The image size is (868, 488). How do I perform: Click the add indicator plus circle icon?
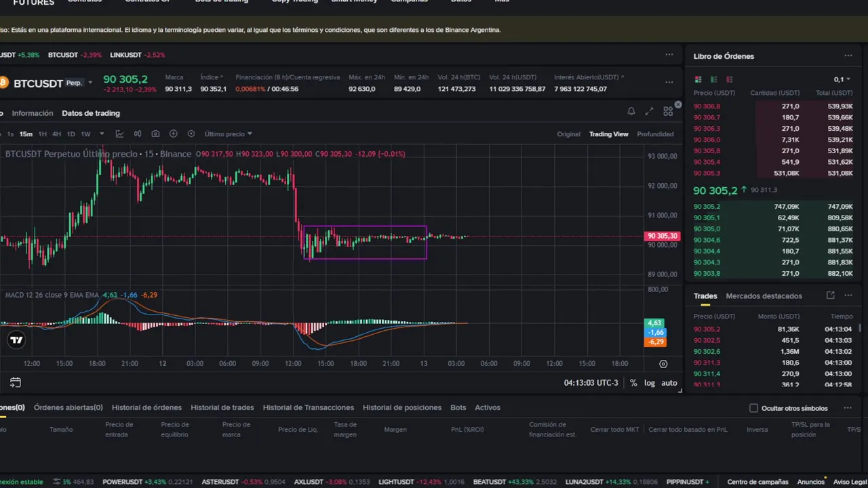173,134
